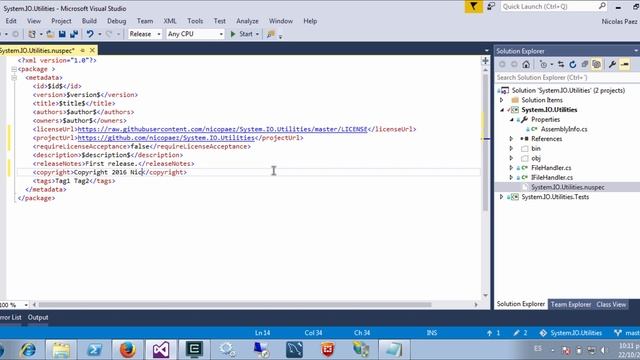640x360 pixels.
Task: Click the Open File toolbar icon
Action: 50,34
